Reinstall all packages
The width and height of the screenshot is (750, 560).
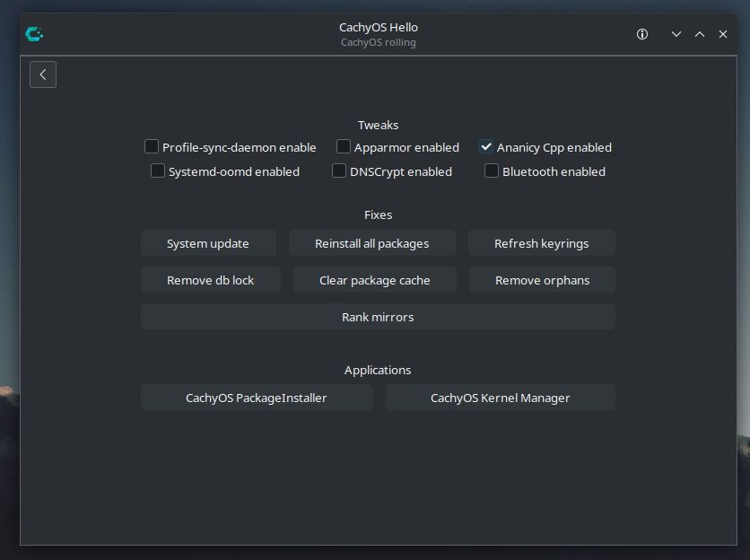[371, 243]
